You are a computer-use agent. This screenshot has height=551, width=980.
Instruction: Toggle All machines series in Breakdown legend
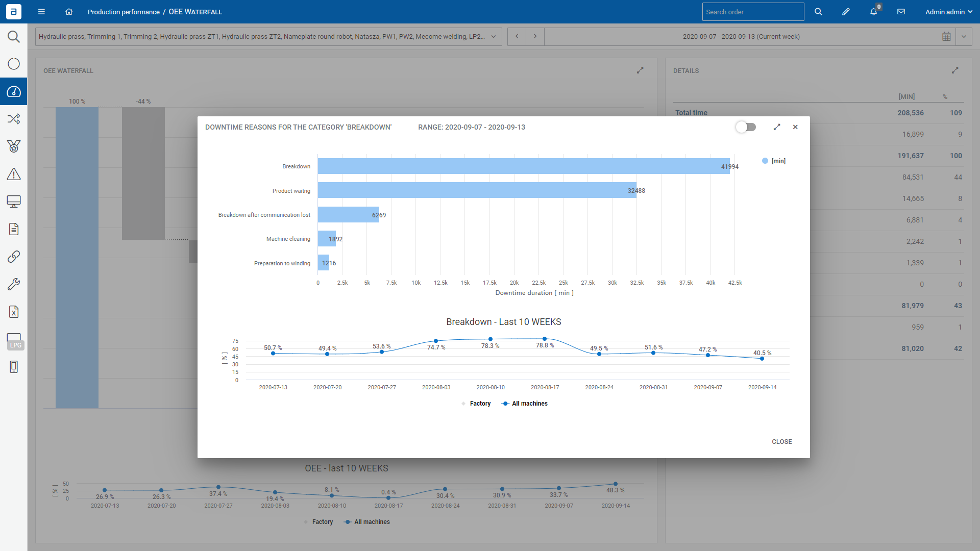tap(525, 404)
